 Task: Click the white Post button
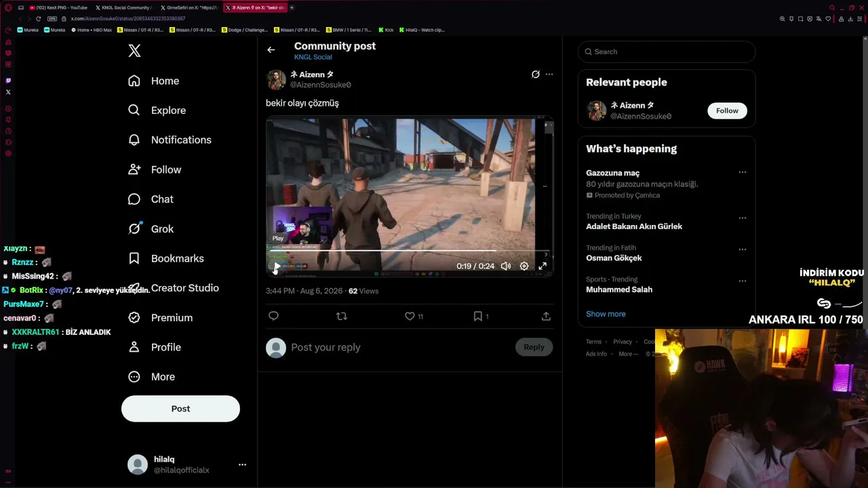pos(180,409)
